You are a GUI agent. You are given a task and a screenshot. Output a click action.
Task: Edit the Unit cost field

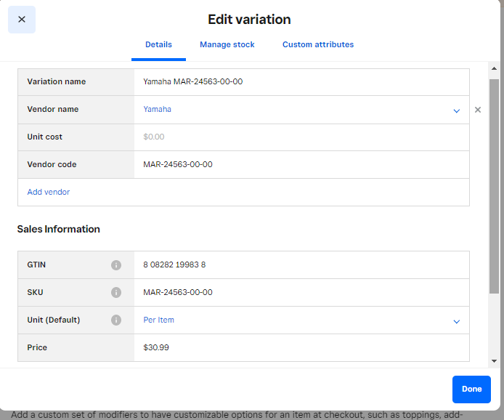(x=301, y=137)
